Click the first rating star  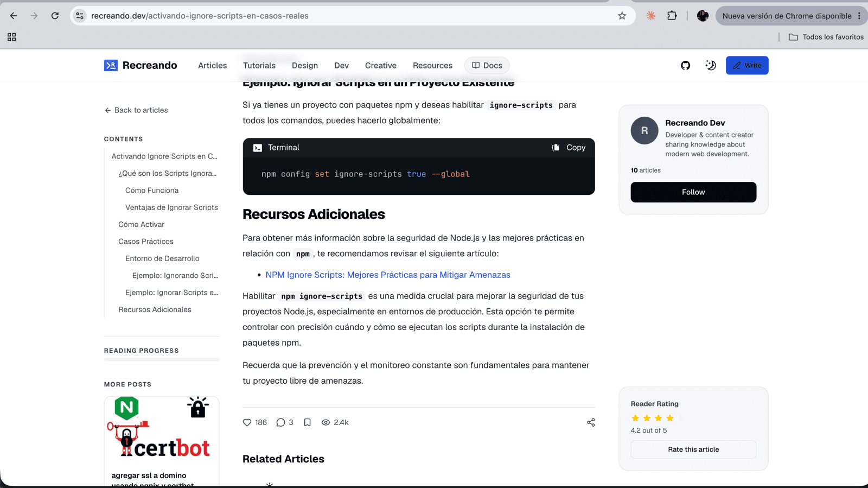(635, 418)
